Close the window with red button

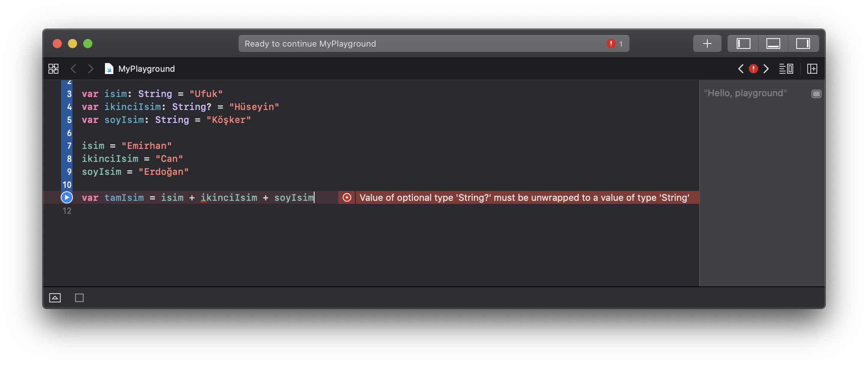pos(57,44)
